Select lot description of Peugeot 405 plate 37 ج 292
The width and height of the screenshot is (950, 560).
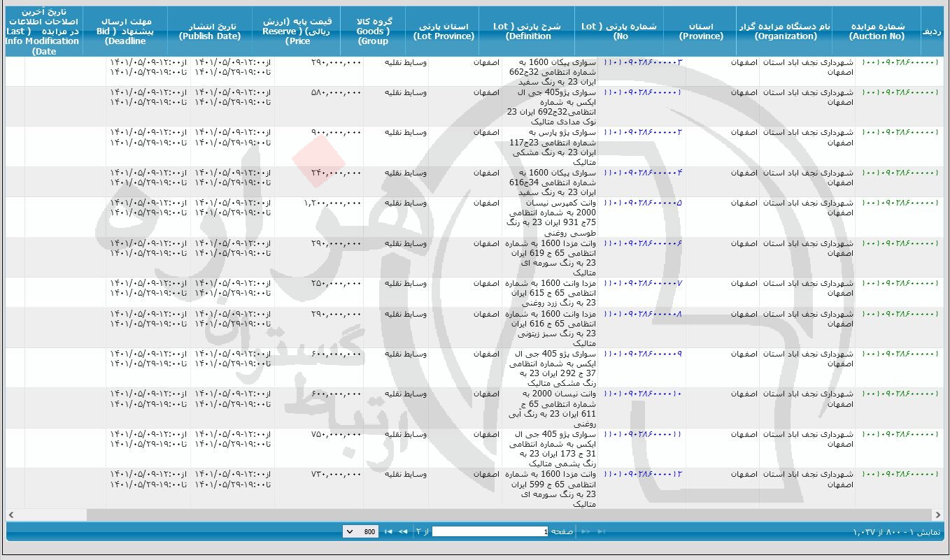click(553, 369)
